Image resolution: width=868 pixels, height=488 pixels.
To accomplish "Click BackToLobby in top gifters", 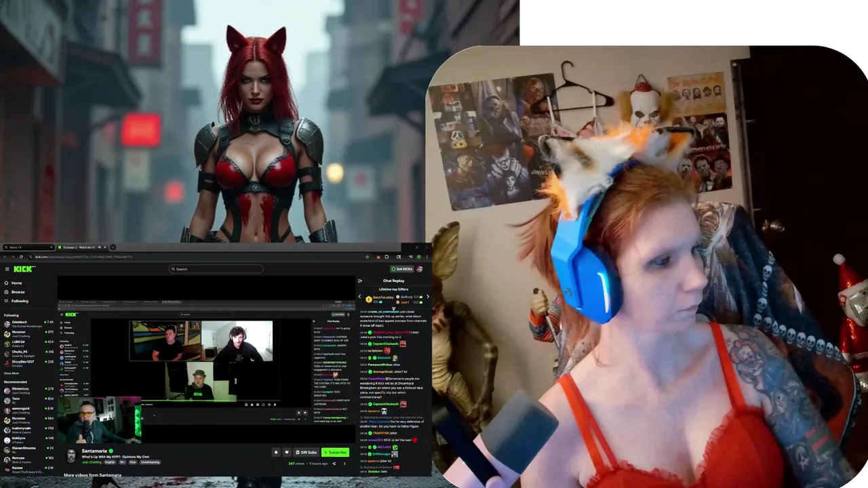I will (383, 297).
